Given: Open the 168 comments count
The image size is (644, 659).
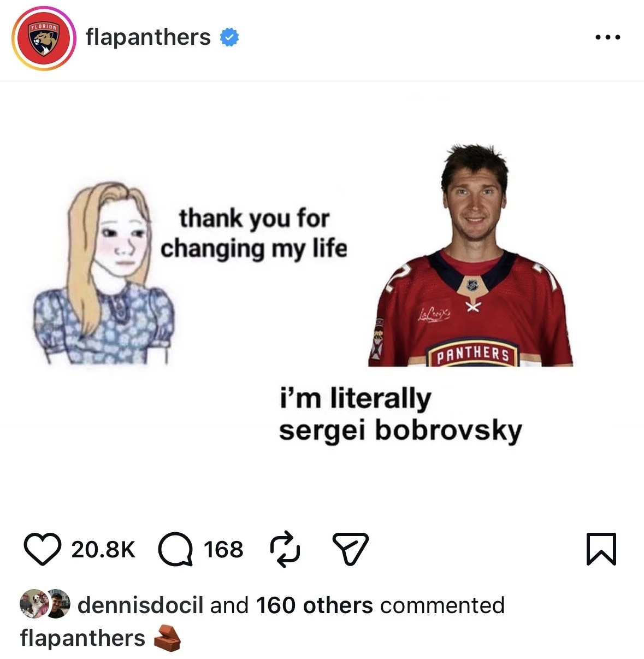Looking at the screenshot, I should [224, 549].
